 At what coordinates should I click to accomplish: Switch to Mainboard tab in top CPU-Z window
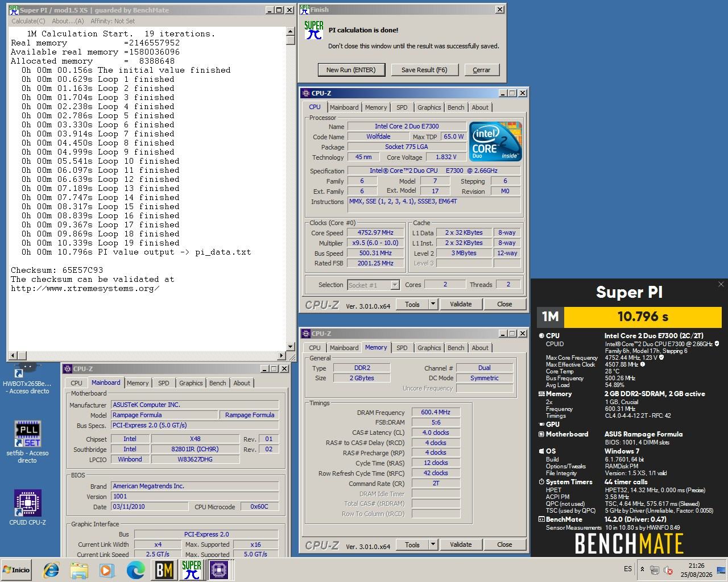[x=344, y=107]
